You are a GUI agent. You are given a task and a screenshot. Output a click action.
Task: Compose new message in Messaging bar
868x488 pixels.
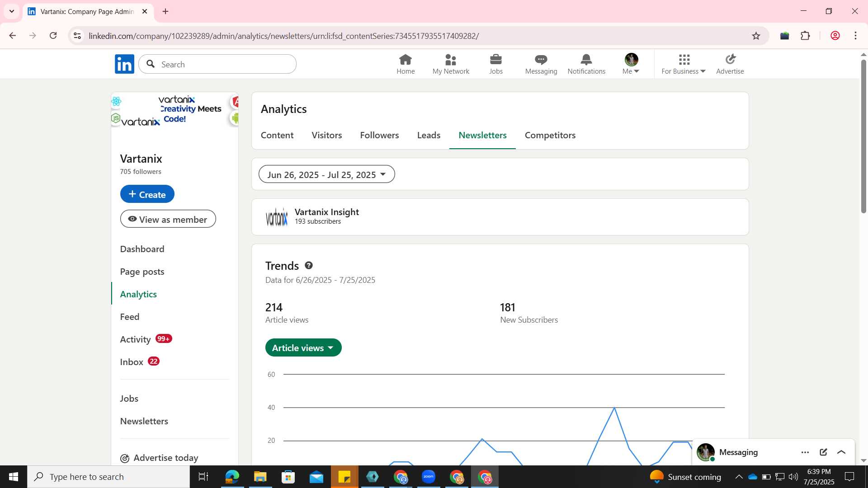coord(823,452)
